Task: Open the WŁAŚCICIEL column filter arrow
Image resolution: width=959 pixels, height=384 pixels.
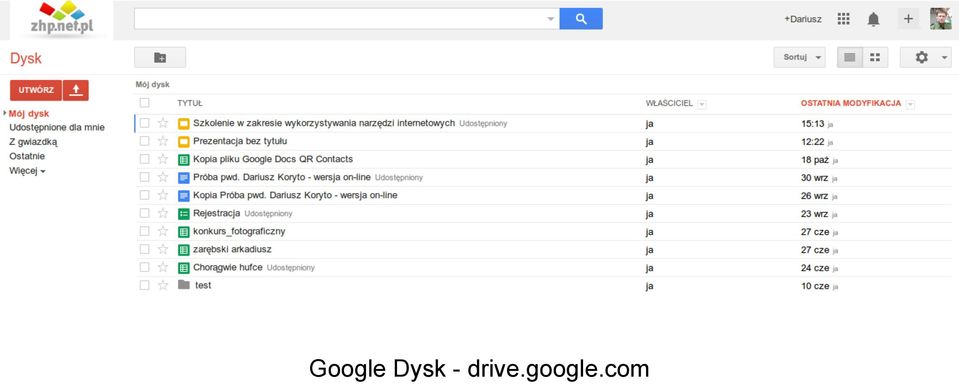Action: coord(702,104)
